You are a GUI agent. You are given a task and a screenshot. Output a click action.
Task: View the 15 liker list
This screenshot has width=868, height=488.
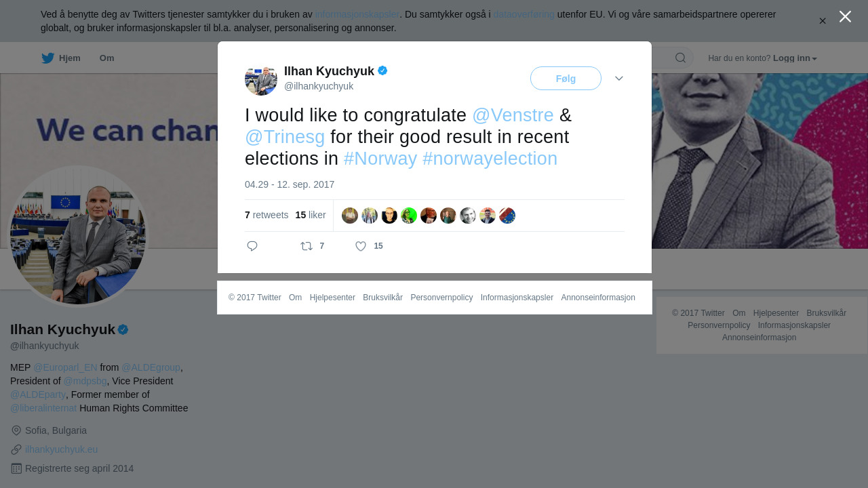coord(311,215)
